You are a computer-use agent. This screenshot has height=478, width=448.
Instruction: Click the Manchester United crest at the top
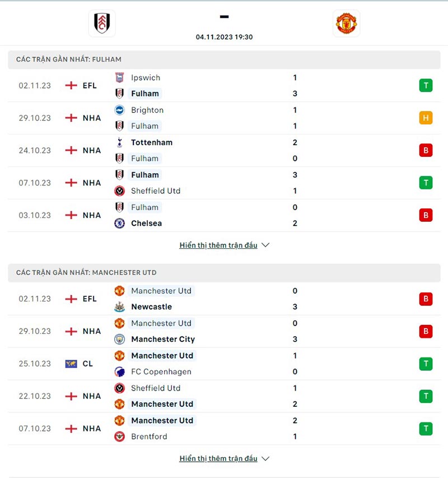(x=347, y=24)
